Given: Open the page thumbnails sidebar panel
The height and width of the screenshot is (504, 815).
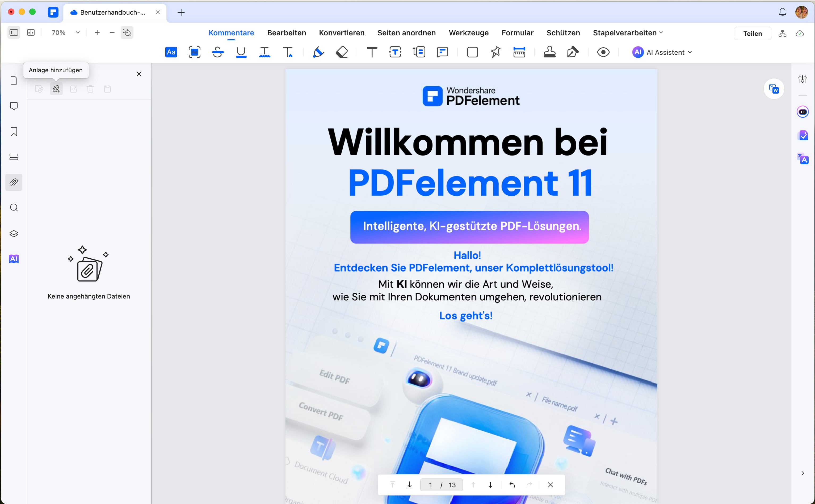Looking at the screenshot, I should 14,80.
